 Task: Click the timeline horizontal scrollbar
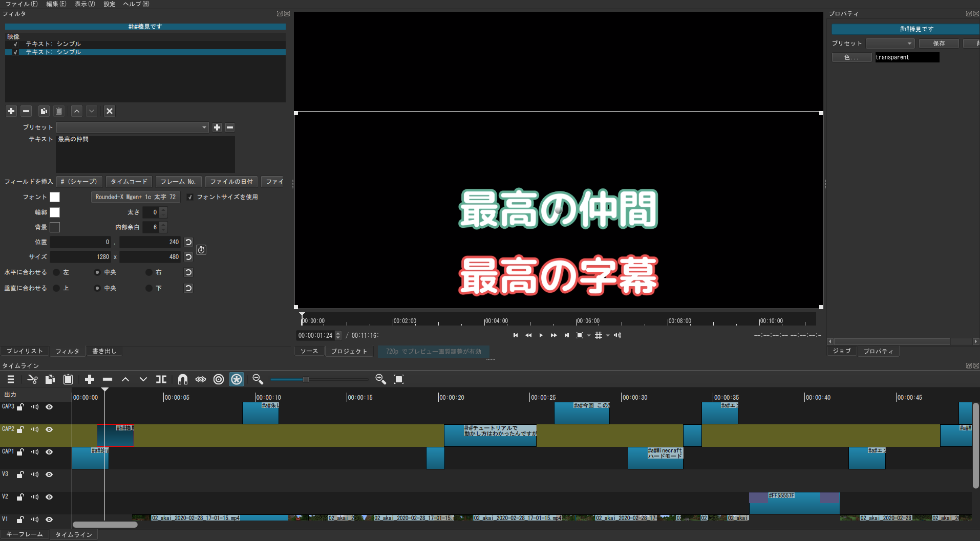(105, 524)
